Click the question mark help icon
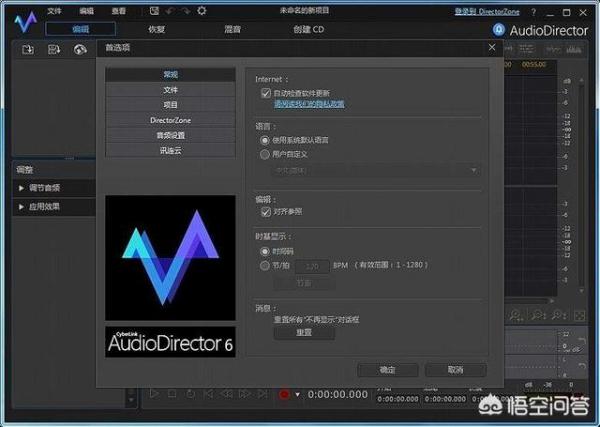The height and width of the screenshot is (427, 600). pyautogui.click(x=533, y=12)
